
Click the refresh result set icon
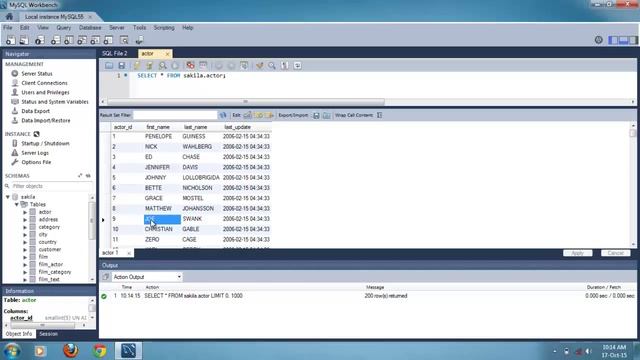[223, 115]
